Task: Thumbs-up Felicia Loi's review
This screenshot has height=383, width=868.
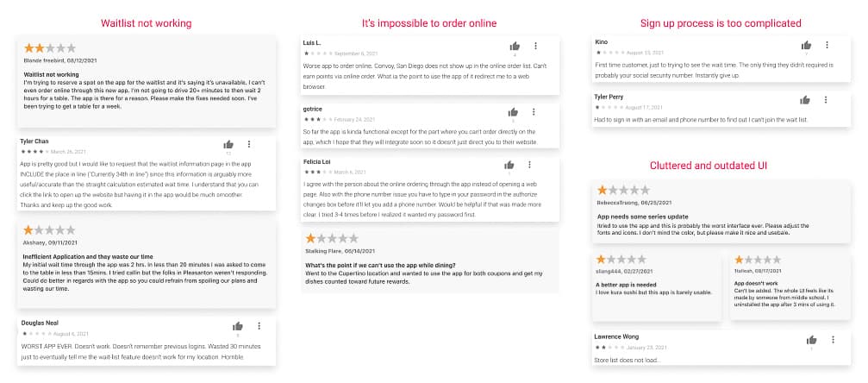Action: click(x=509, y=165)
